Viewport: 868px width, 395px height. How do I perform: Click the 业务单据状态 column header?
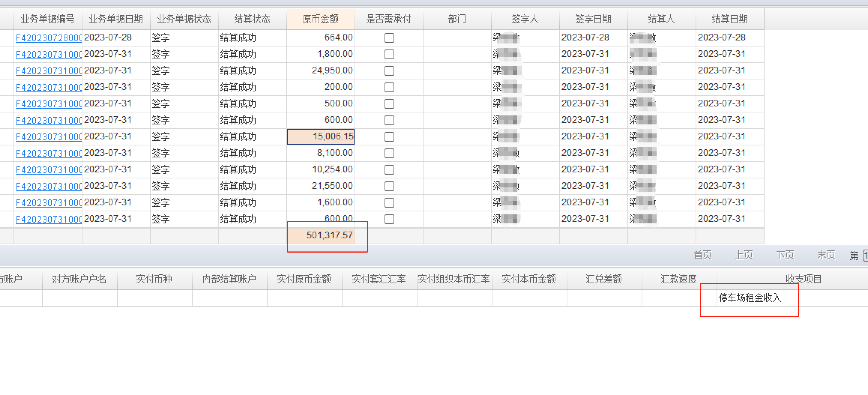tap(184, 19)
